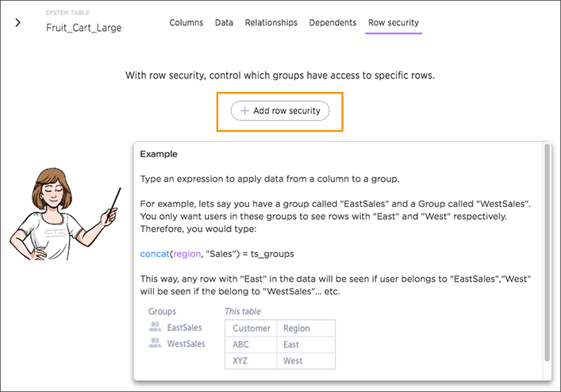Screen dimensions: 561x392
Task: Click the example panel vertical scrollbar
Action: point(547,252)
